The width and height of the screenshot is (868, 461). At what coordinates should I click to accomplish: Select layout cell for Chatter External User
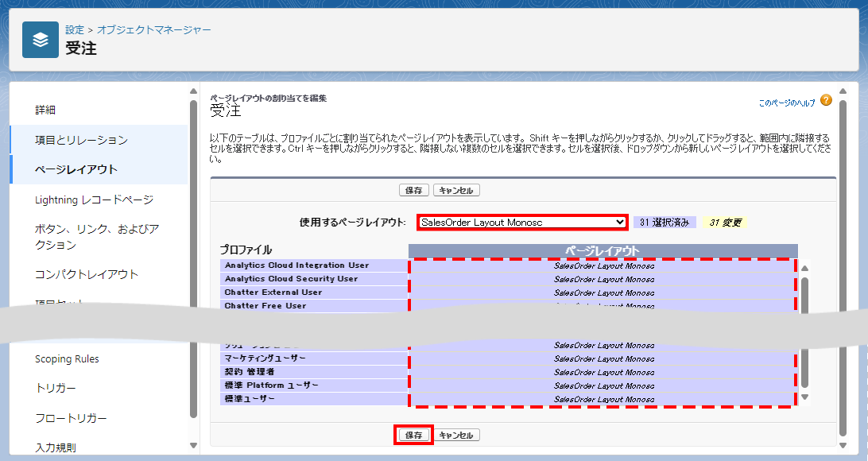tap(603, 292)
